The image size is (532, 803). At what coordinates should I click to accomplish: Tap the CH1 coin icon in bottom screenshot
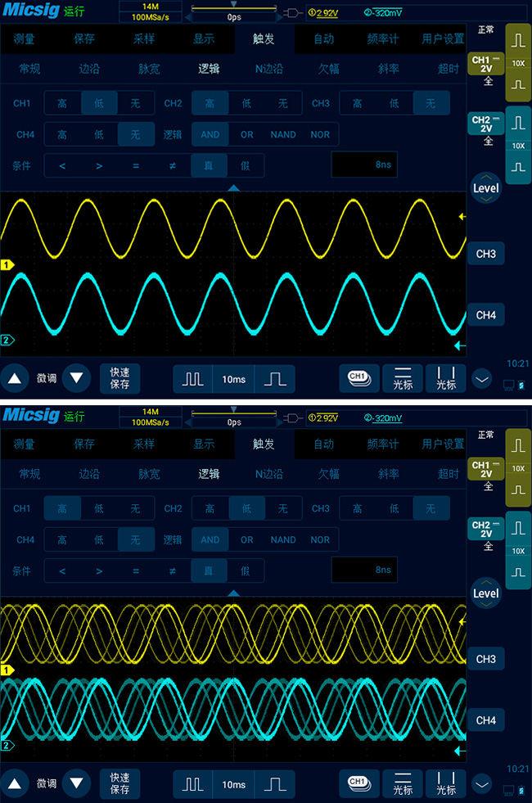[x=359, y=783]
